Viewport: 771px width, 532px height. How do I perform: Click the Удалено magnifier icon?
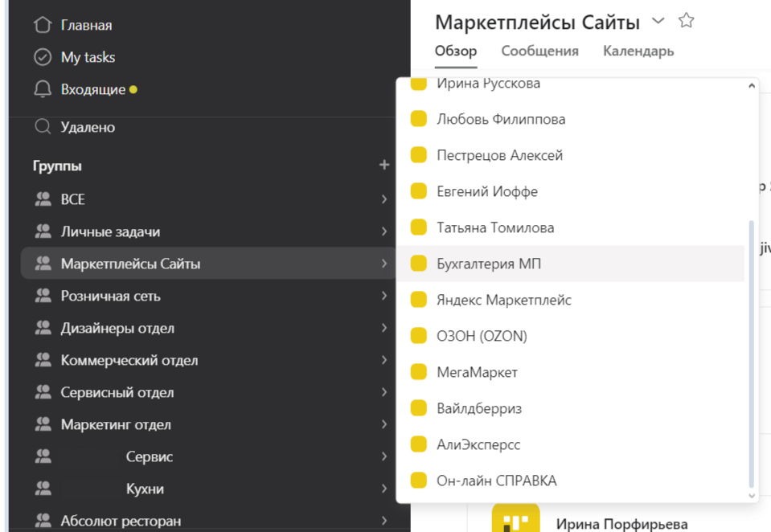coord(43,127)
